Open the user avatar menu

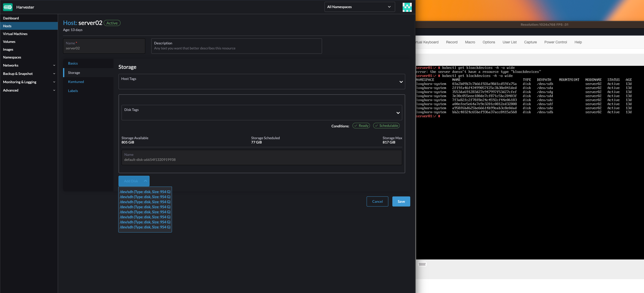pyautogui.click(x=407, y=7)
